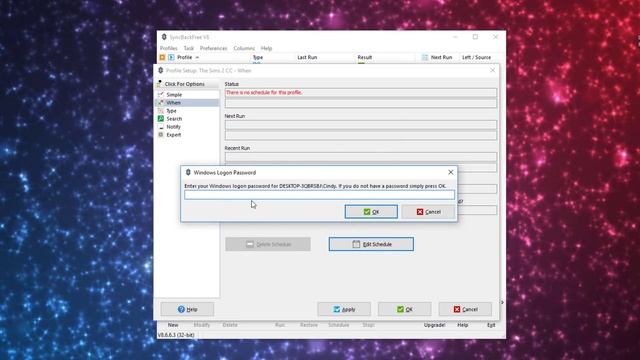Close the Windows Logon Password dialog
The width and height of the screenshot is (640, 360).
click(451, 172)
